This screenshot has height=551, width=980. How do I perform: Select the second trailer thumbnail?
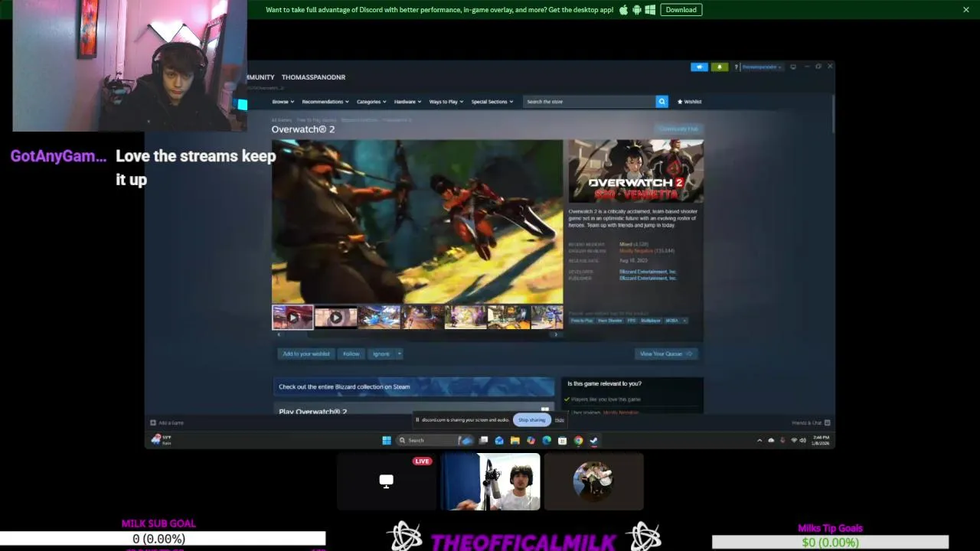coord(335,318)
